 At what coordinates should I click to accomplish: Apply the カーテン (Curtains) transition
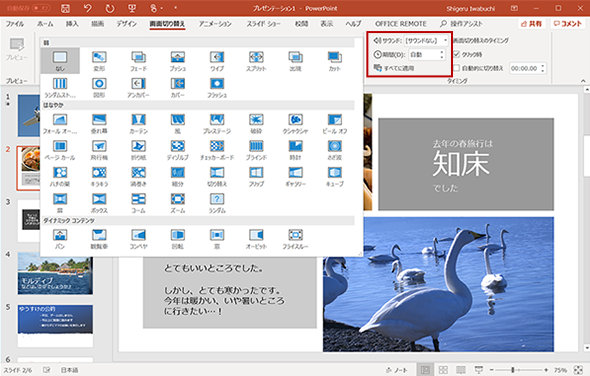(138, 123)
